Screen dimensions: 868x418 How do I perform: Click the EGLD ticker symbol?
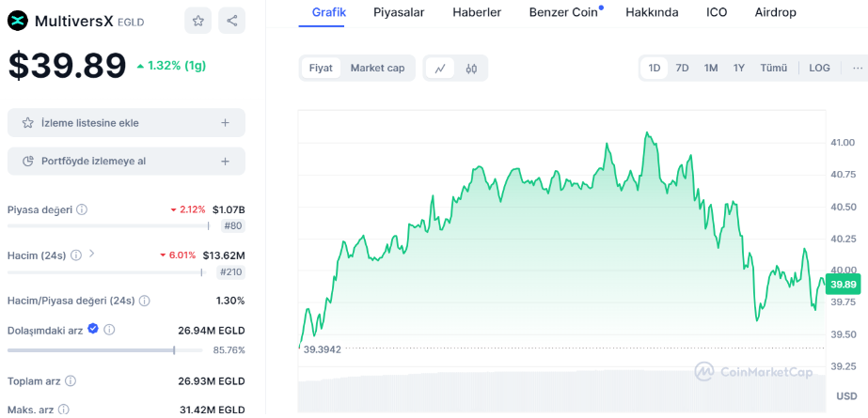click(x=131, y=23)
